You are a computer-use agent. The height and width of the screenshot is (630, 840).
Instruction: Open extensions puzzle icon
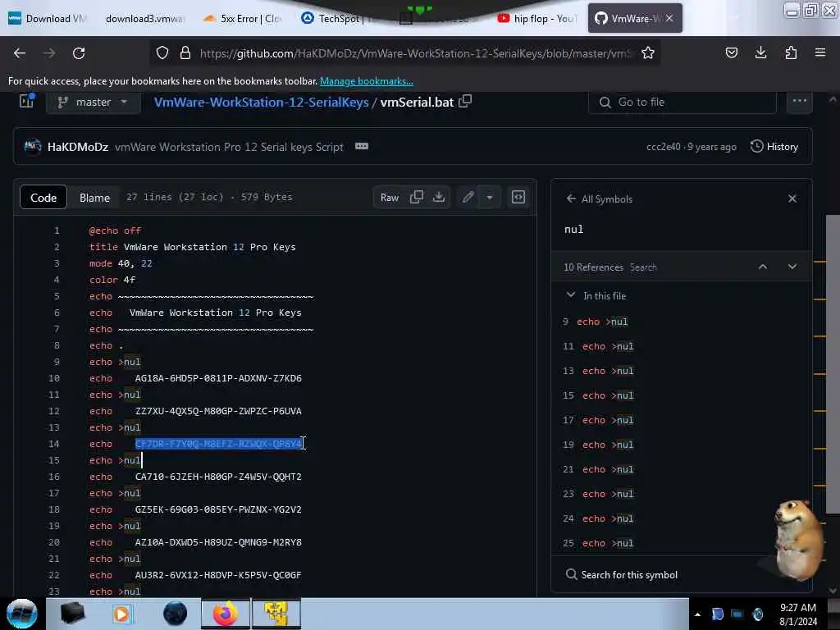[x=791, y=52]
